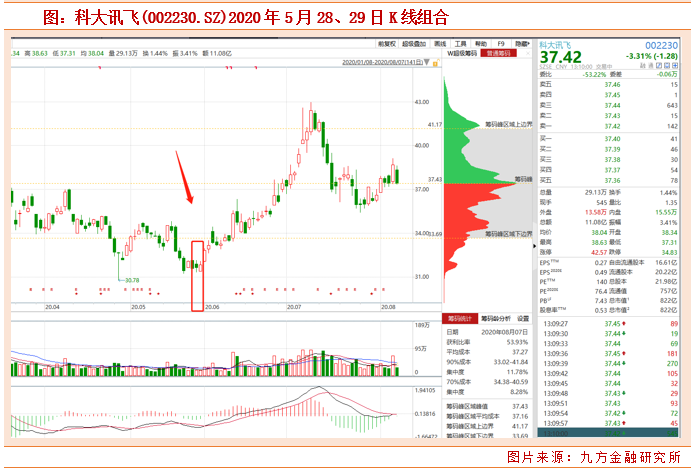Select the 筹码龄分析 tab
Image resolution: width=695 pixels, height=472 pixels.
[496, 318]
